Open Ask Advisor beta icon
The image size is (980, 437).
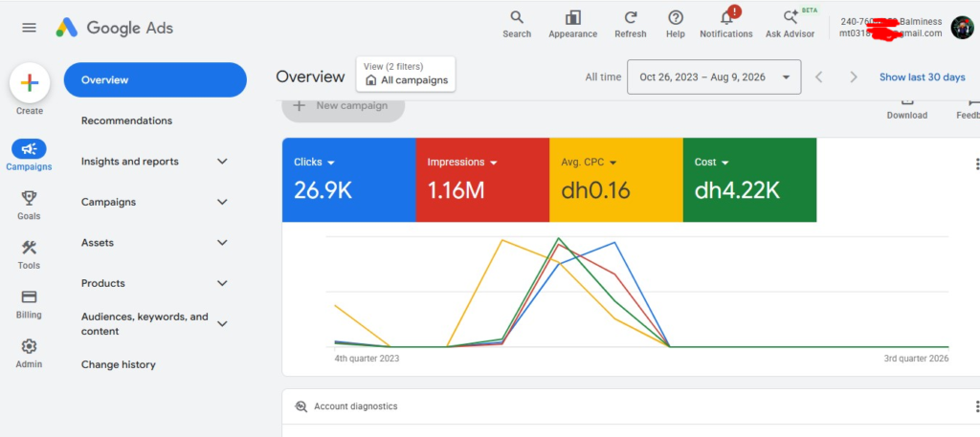pos(790,17)
